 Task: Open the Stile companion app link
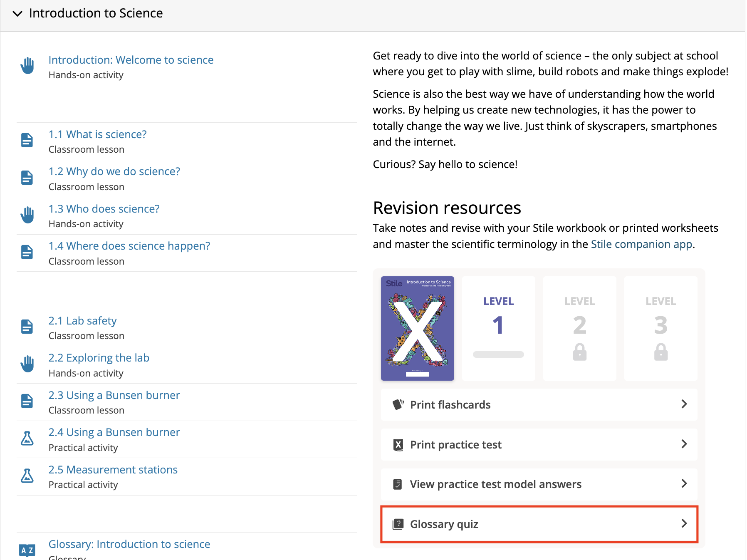[x=641, y=244]
